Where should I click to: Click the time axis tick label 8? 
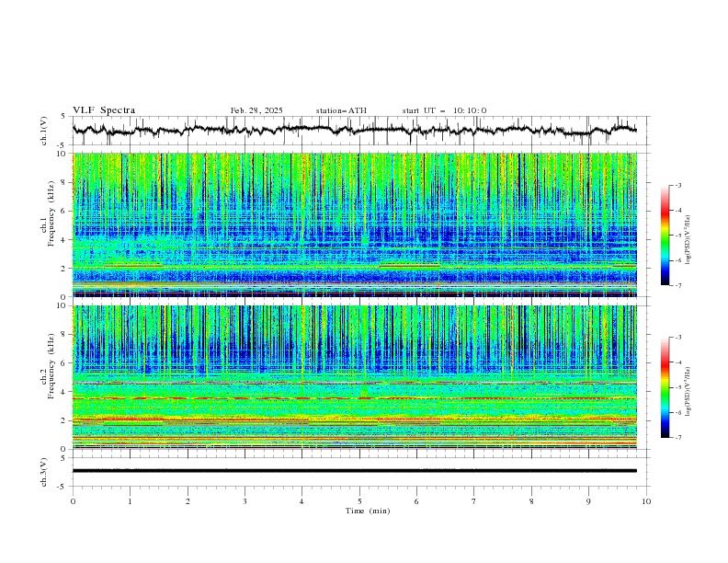[x=531, y=501]
